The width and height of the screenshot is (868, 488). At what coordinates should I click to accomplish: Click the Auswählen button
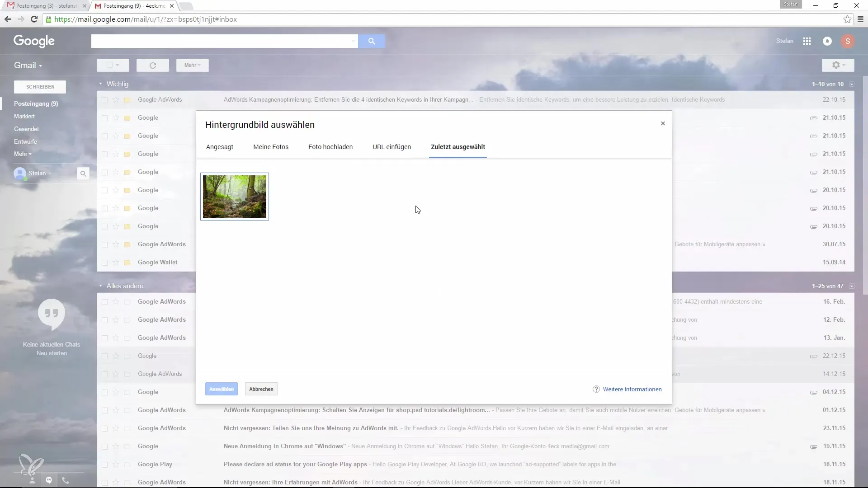222,389
